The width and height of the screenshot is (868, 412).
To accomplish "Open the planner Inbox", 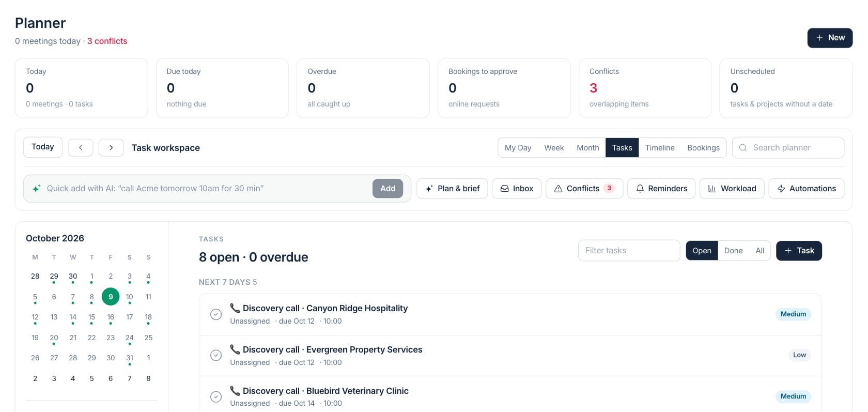I will click(517, 189).
